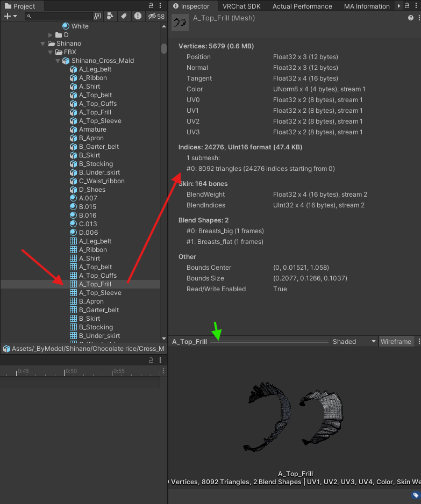
Task: Open the MA Information tab
Action: pyautogui.click(x=367, y=6)
